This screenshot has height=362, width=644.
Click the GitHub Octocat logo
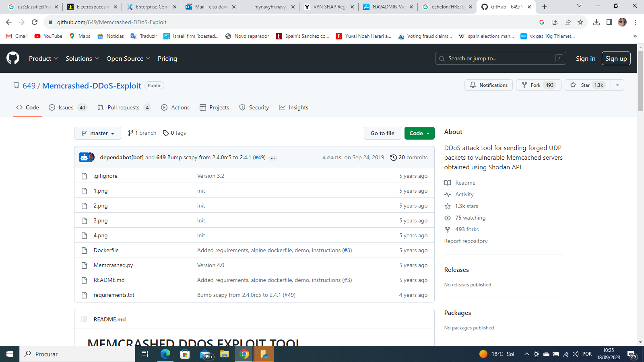[x=13, y=58]
